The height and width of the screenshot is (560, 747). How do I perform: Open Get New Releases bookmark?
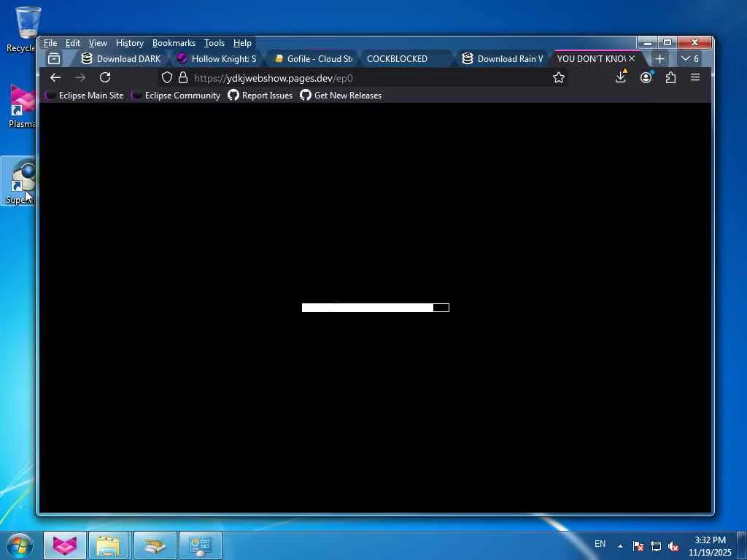[341, 96]
